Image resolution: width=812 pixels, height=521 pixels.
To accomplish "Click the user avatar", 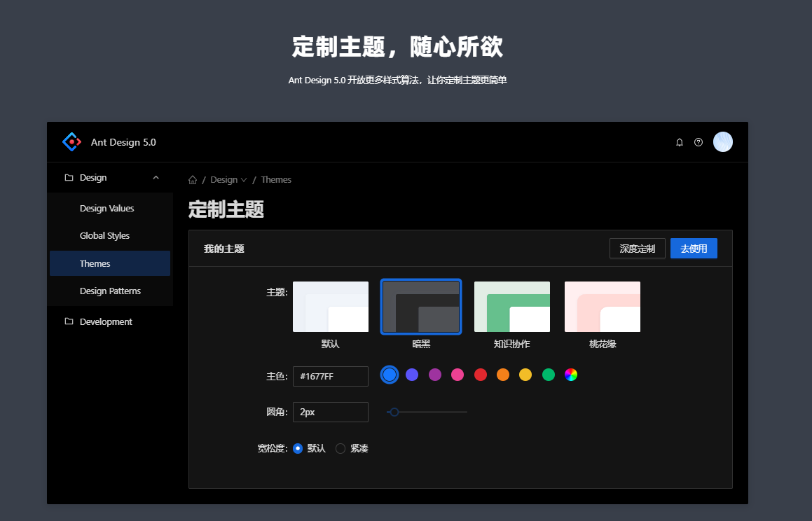I will [x=723, y=141].
